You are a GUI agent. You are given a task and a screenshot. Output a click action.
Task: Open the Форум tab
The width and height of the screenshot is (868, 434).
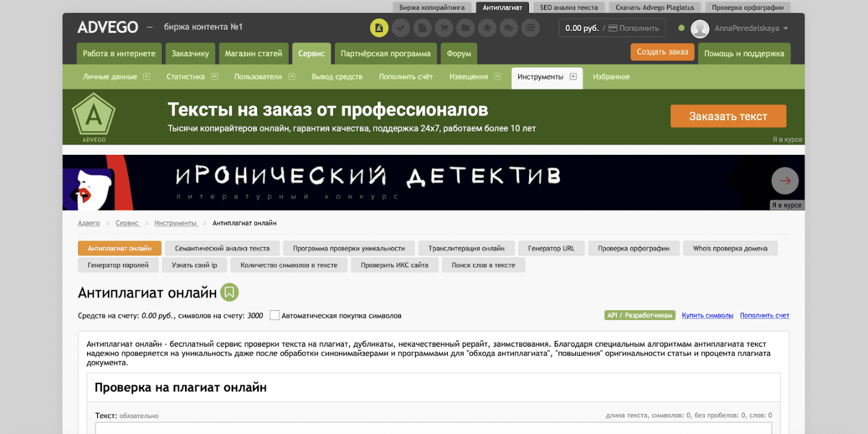459,53
